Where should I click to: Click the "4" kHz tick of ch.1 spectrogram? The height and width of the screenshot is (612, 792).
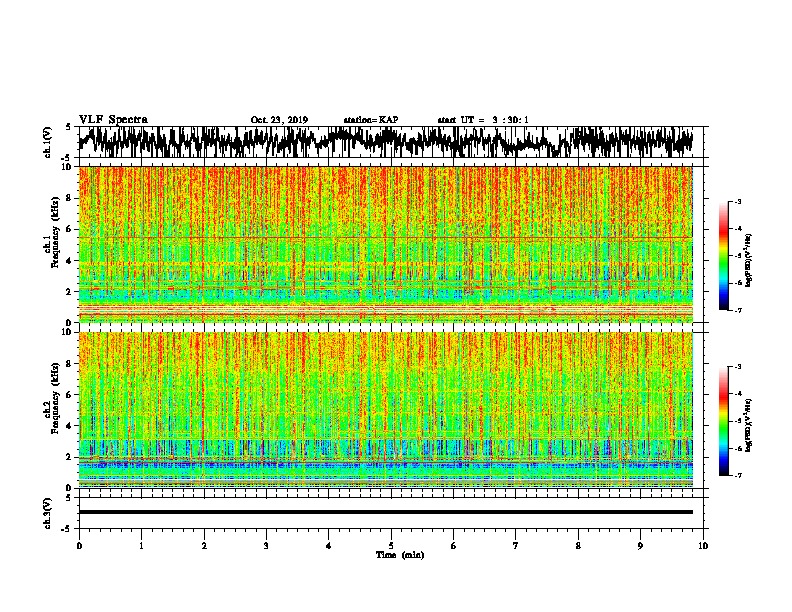tap(70, 261)
